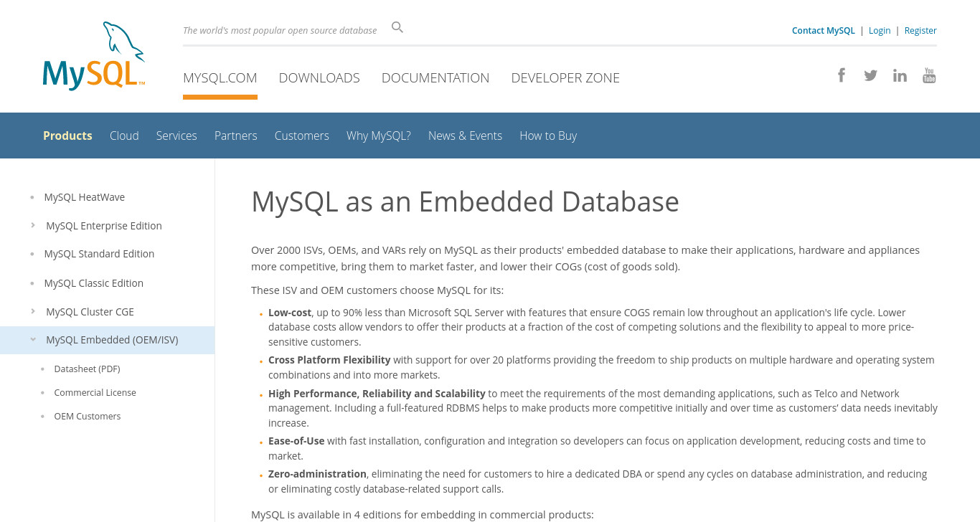Click the MySQL dolphin logo
Screen dimensions: 980x522
(94, 56)
